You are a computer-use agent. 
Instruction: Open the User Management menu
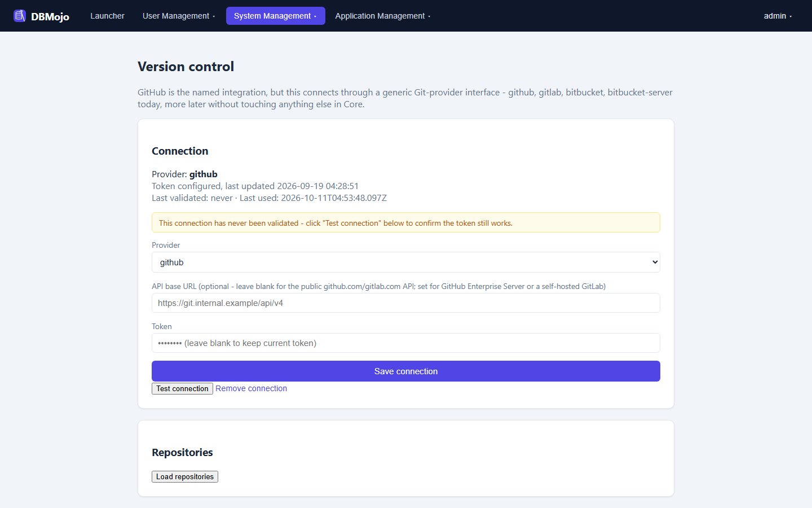179,16
